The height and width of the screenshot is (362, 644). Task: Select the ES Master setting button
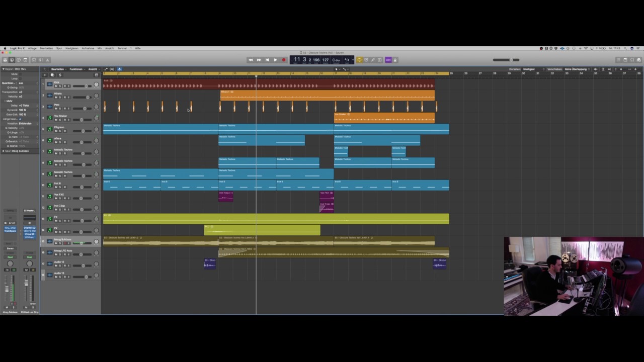29,211
